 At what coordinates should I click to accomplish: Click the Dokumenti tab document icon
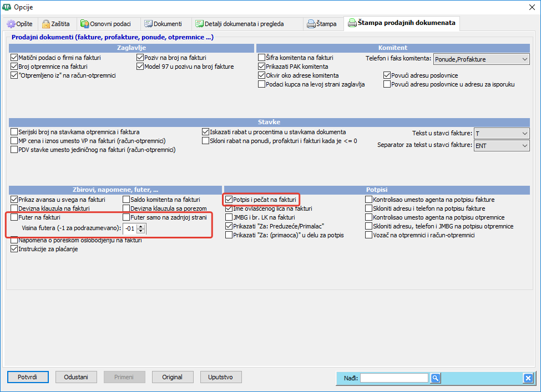(148, 24)
